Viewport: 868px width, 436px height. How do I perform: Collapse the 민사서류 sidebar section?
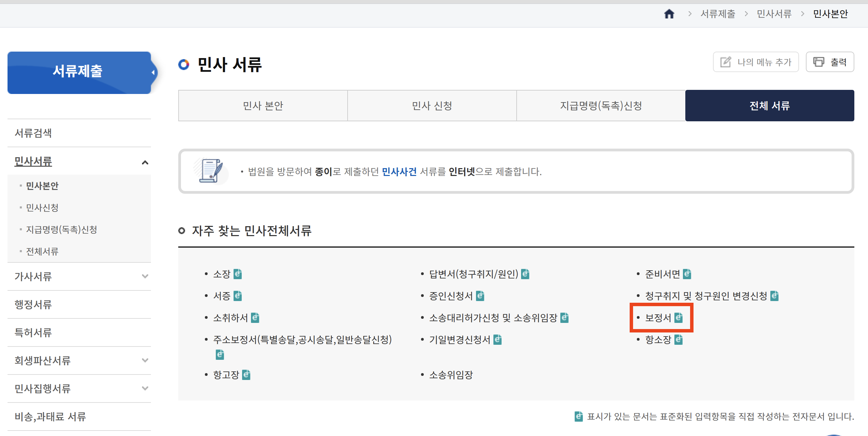[145, 162]
